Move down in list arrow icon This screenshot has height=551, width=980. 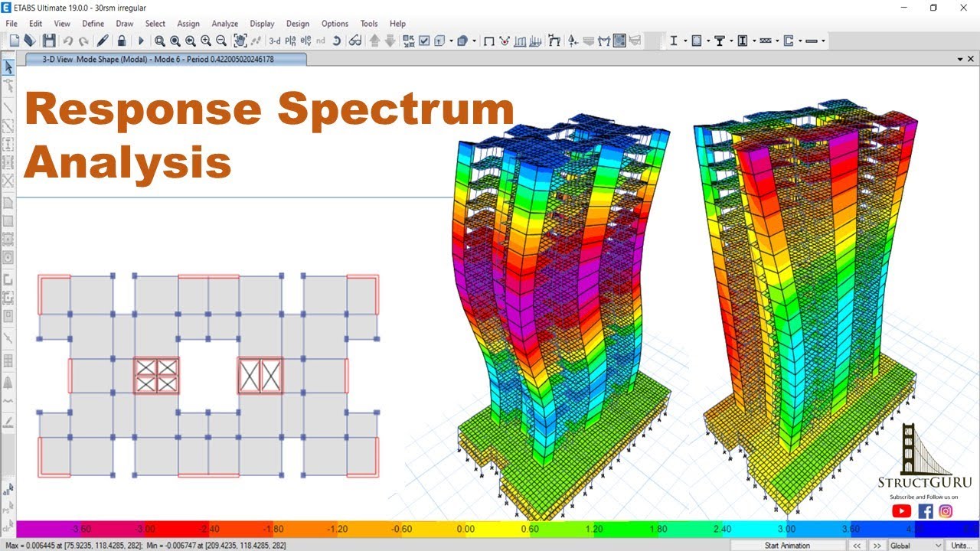[390, 41]
